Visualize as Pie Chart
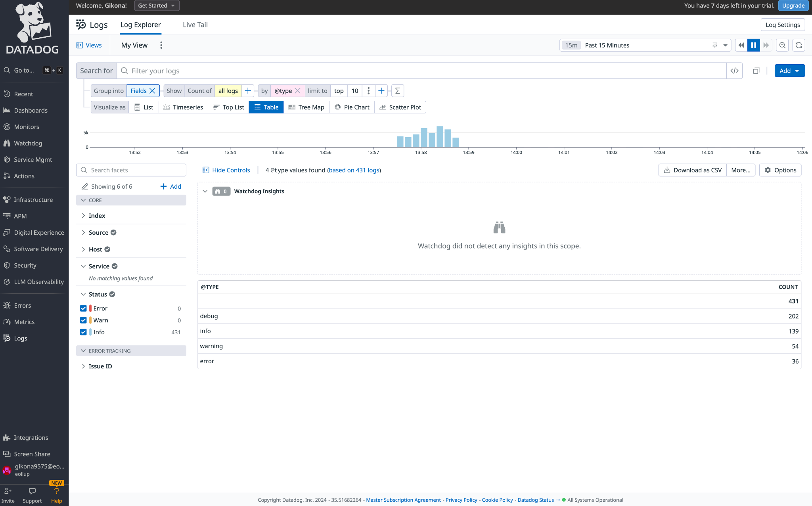 352,107
